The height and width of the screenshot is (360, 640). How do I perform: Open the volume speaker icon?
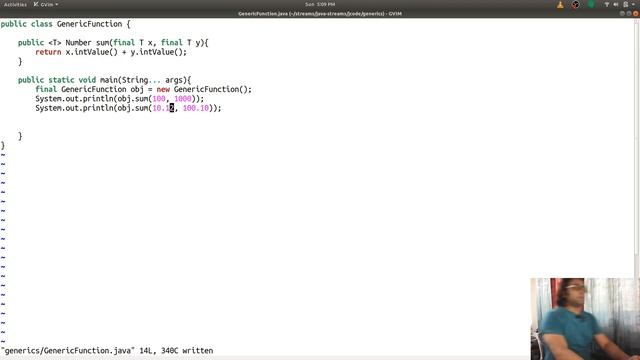(x=616, y=4)
